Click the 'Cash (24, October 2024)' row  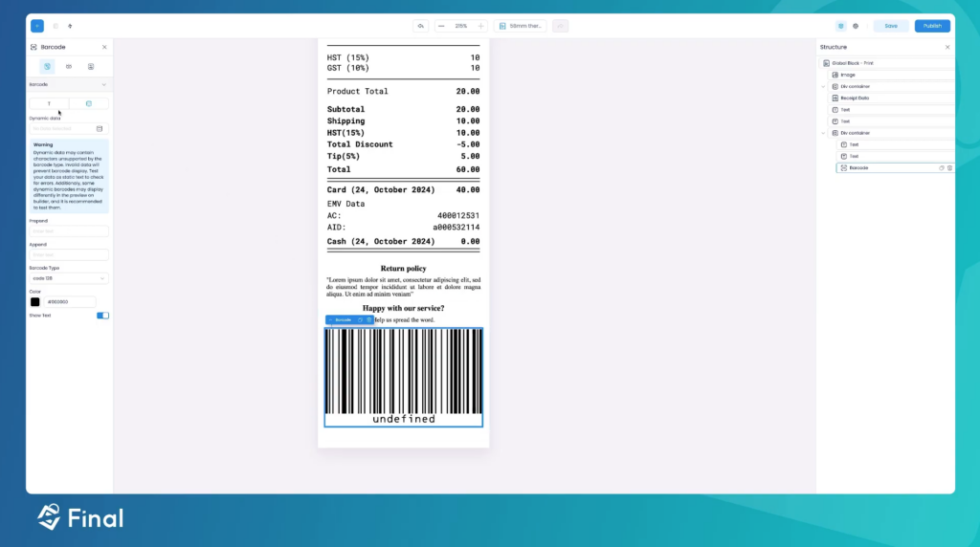[403, 241]
